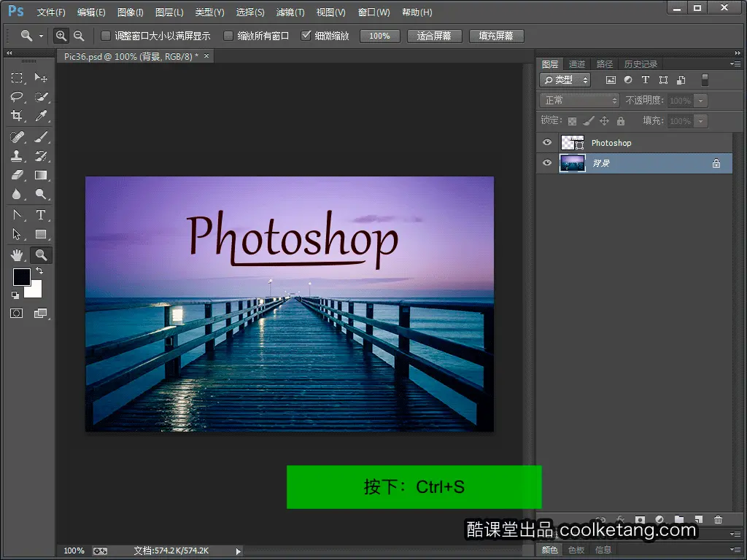Select the Hand tool

point(17,255)
